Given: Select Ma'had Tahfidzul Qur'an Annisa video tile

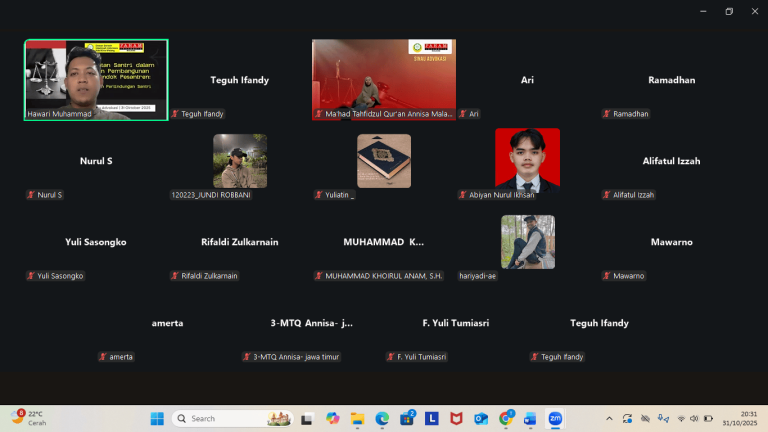Looking at the screenshot, I should coord(383,80).
